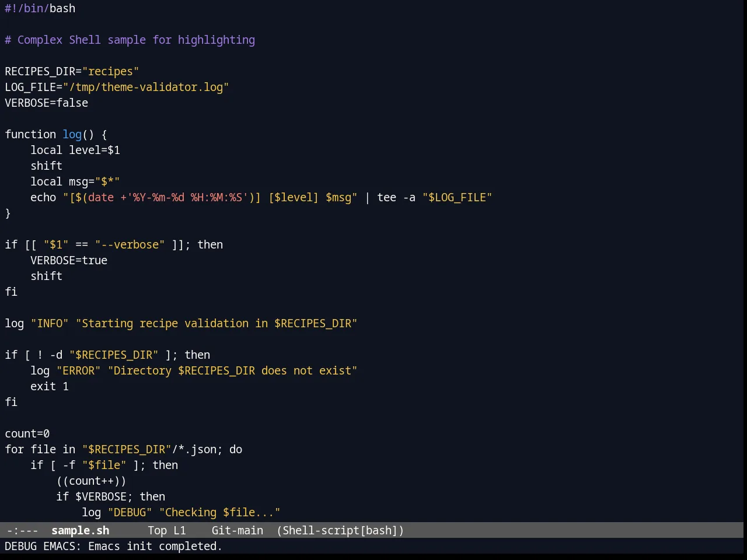Click the "ERROR" string
The image size is (747, 560).
pyautogui.click(x=79, y=370)
